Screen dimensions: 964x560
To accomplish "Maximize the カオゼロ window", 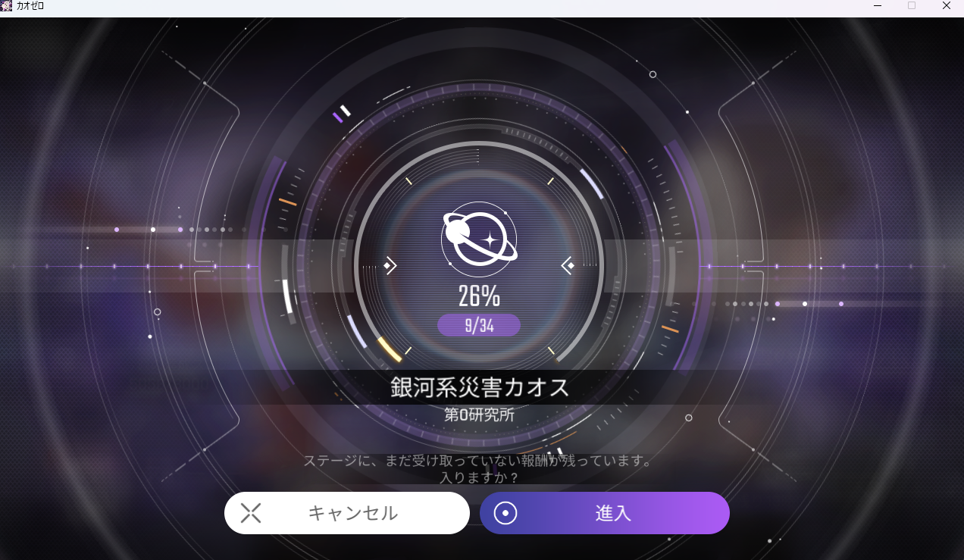I will point(912,6).
